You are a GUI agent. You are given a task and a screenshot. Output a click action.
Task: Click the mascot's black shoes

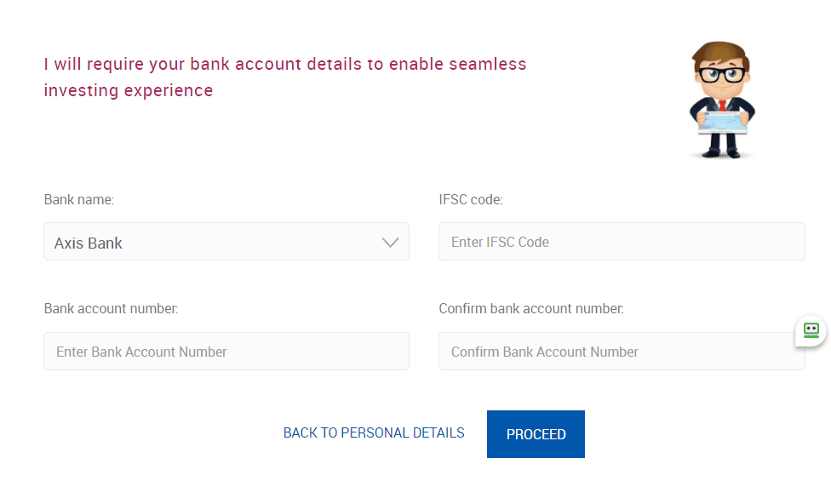tap(721, 154)
